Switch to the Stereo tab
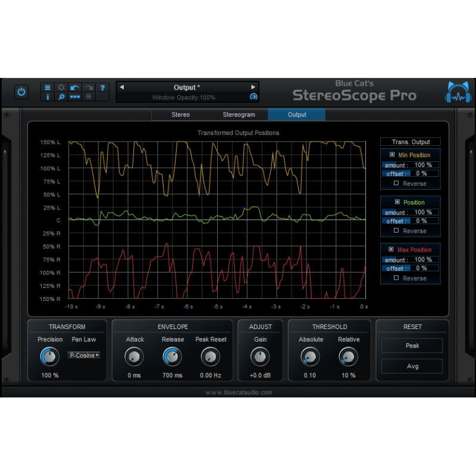Screen dimensions: 476x476 pyautogui.click(x=180, y=114)
